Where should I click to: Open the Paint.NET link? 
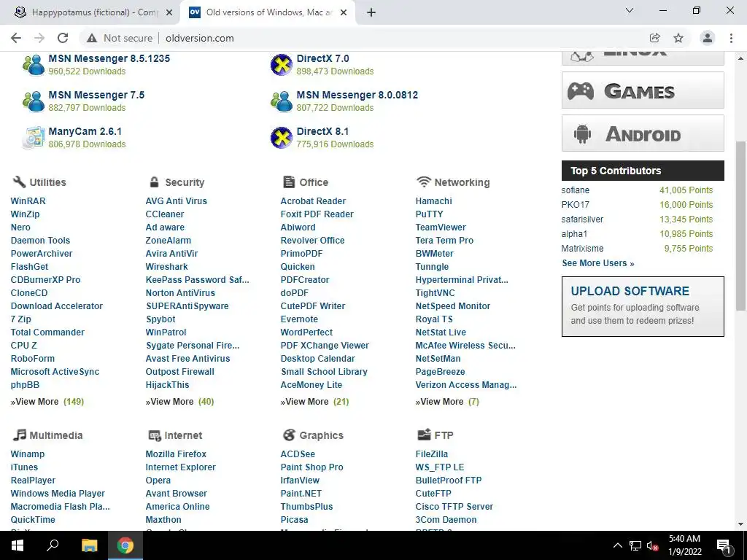tap(301, 494)
